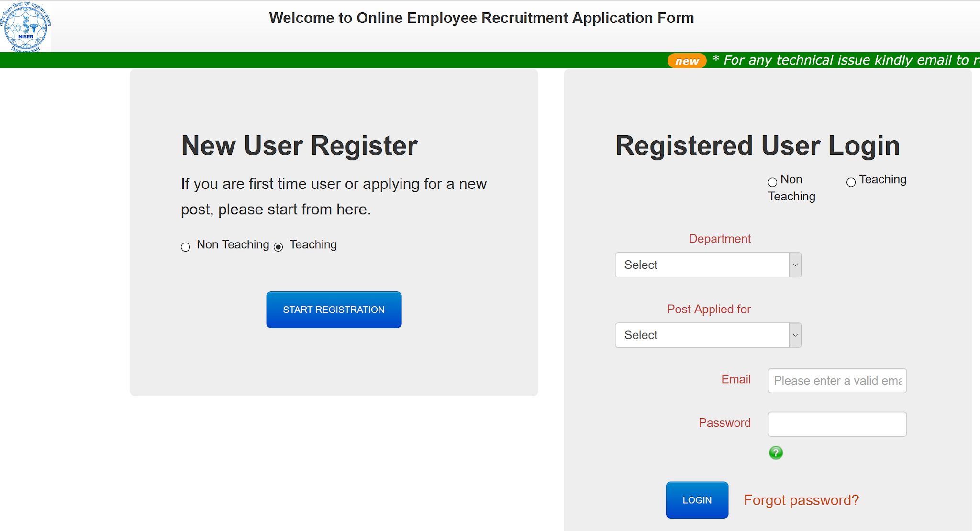980x531 pixels.
Task: Select Teaching under New User Register
Action: pos(278,247)
